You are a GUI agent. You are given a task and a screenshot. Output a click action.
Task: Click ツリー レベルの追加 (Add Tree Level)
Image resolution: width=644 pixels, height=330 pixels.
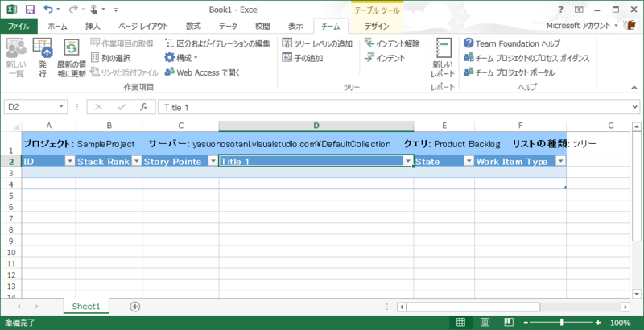click(317, 43)
